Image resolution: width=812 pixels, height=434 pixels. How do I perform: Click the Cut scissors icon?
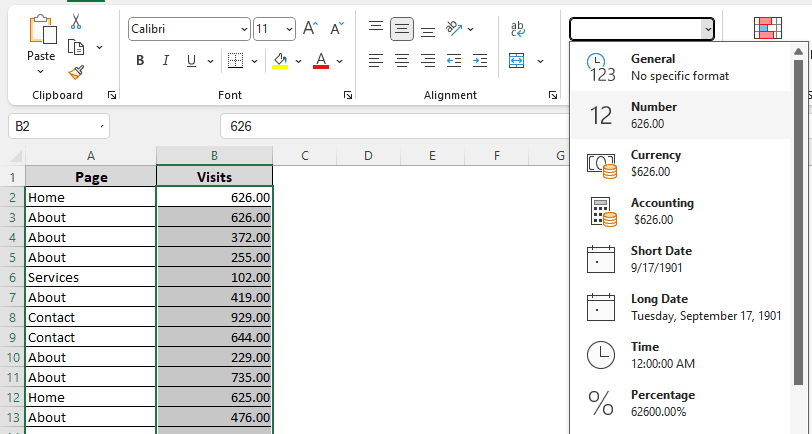[76, 22]
